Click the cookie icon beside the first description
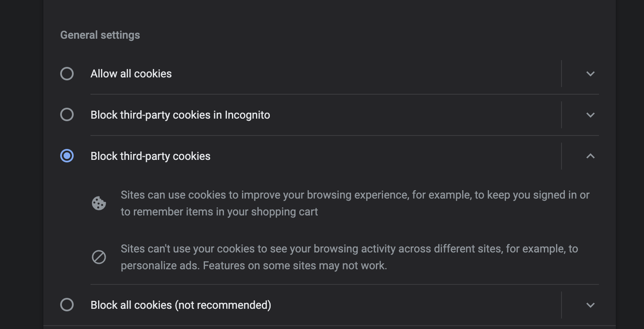Viewport: 644px width, 329px height. (99, 203)
